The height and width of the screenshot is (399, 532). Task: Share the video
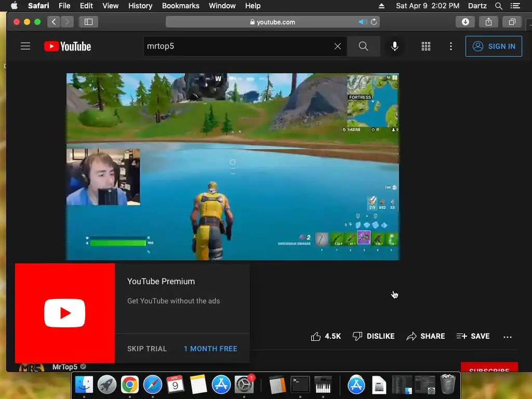click(425, 336)
